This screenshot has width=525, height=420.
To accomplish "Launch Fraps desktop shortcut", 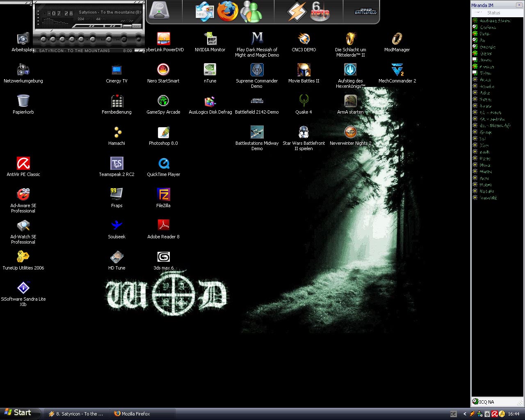I will [116, 198].
